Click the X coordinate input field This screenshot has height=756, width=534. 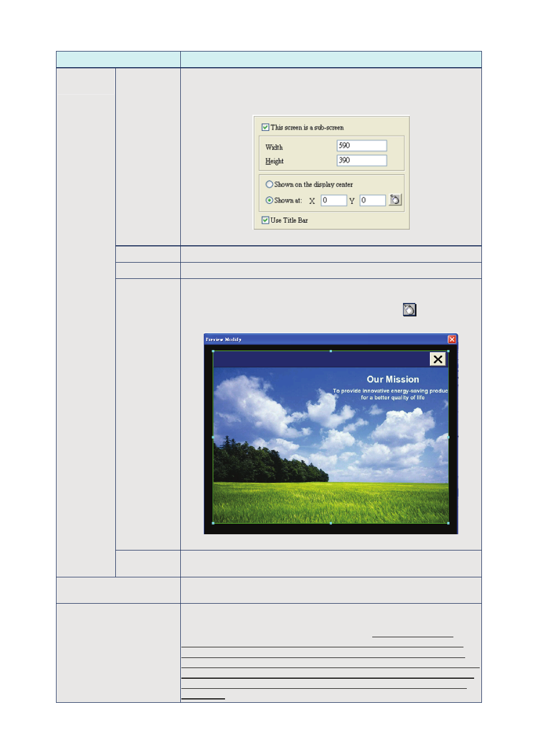pos(334,200)
